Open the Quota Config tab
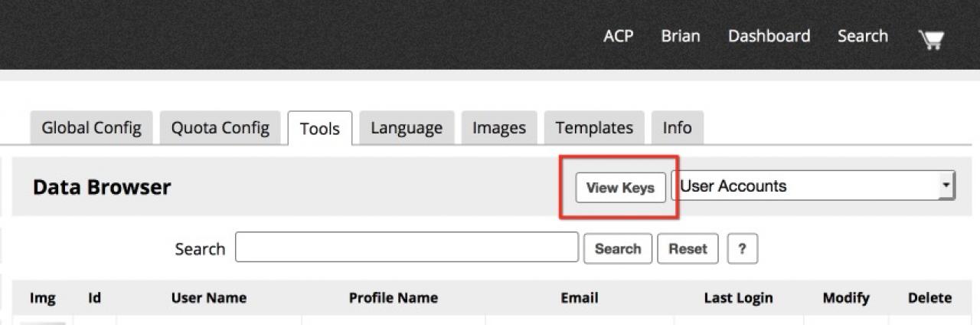980x325 pixels. pos(220,128)
